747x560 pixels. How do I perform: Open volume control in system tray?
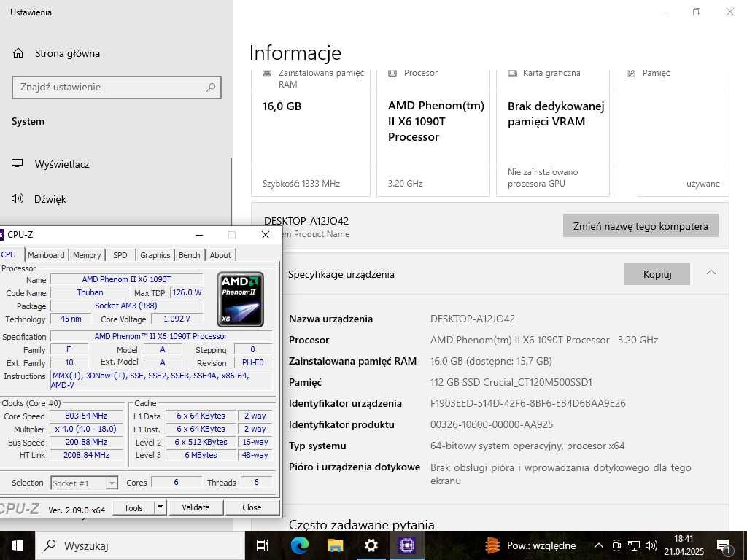pyautogui.click(x=651, y=545)
